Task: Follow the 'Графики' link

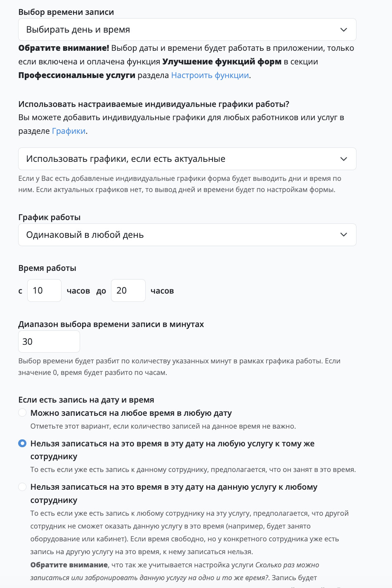Action: click(x=69, y=131)
